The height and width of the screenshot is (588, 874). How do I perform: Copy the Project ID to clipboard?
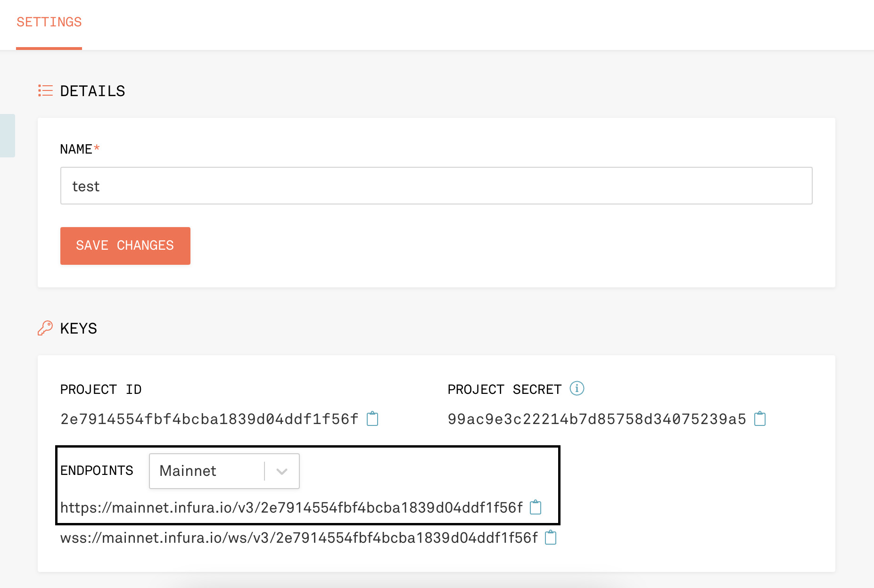point(372,418)
